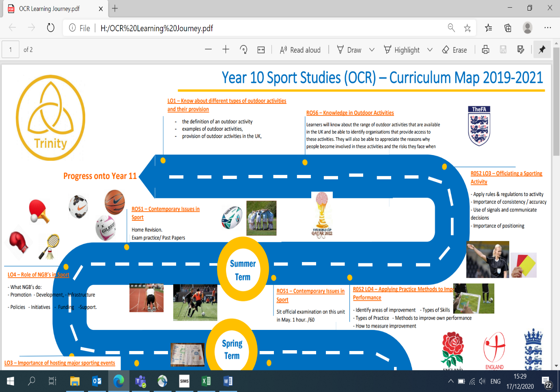The height and width of the screenshot is (392, 560).
Task: Click the referee photo thumbnail
Action: click(487, 259)
